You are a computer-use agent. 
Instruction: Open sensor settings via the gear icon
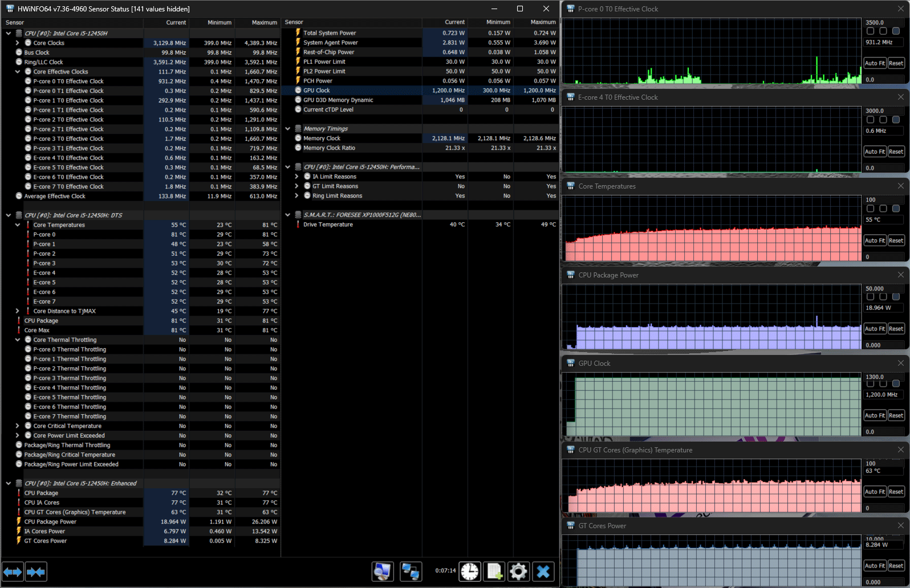point(518,571)
